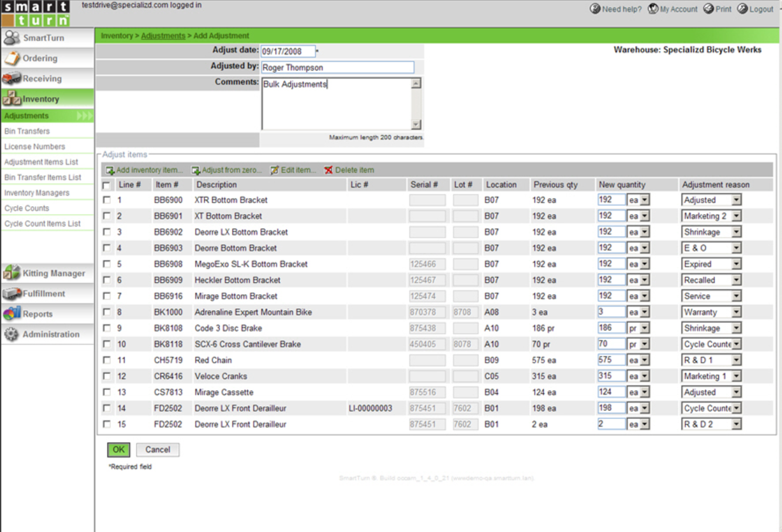Click the Need help? link text
The image size is (782, 532).
(x=622, y=9)
